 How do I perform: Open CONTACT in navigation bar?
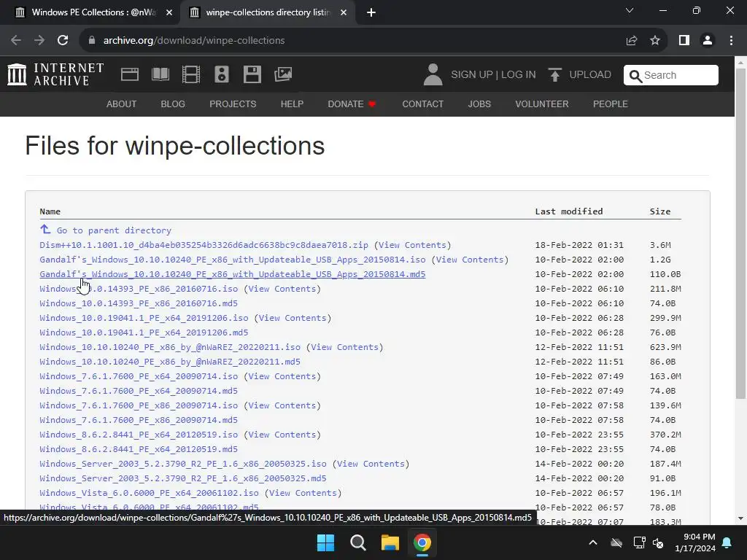pyautogui.click(x=422, y=104)
